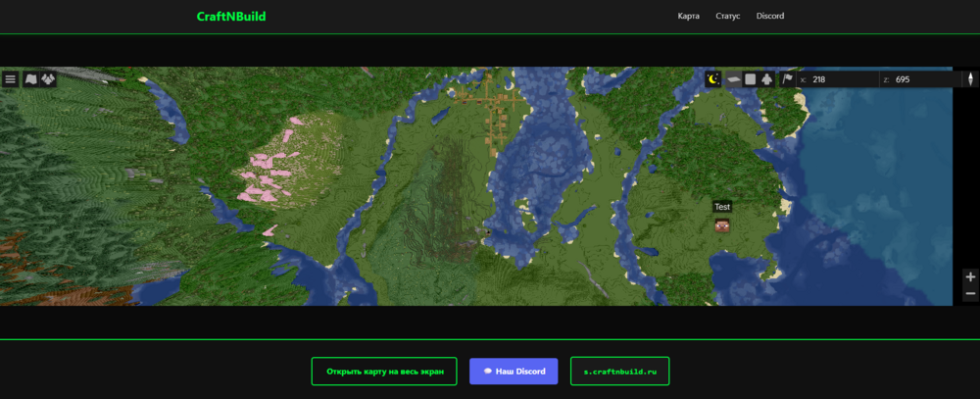Open the BlueMap hamburger menu
This screenshot has height=399, width=980.
[x=10, y=79]
